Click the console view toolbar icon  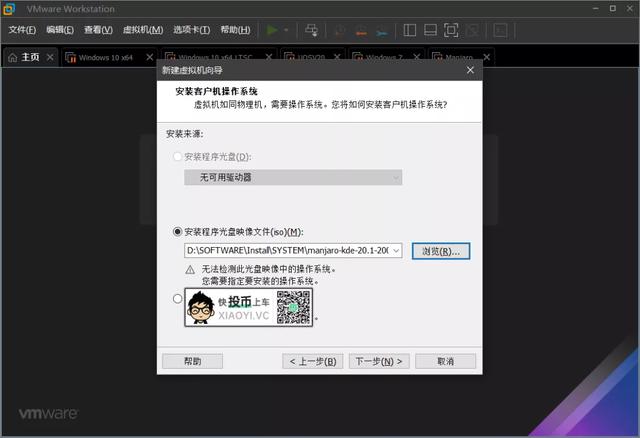[500, 30]
